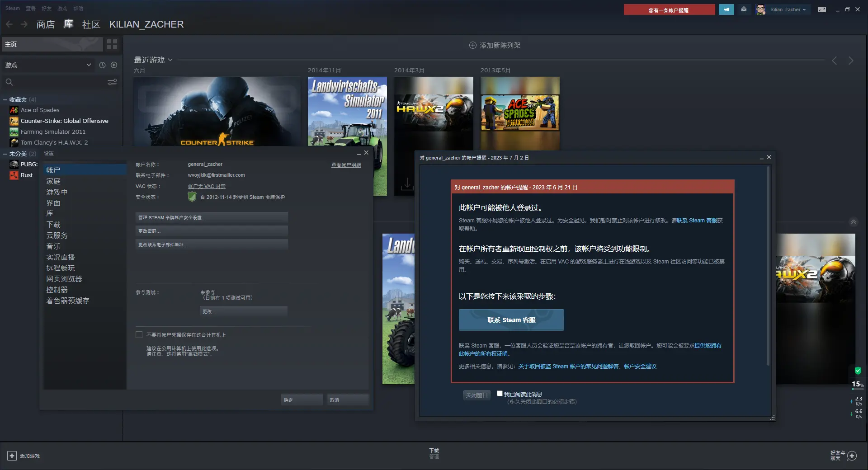
Task: Click 关闭窗口 in the alert dialog
Action: pyautogui.click(x=477, y=395)
